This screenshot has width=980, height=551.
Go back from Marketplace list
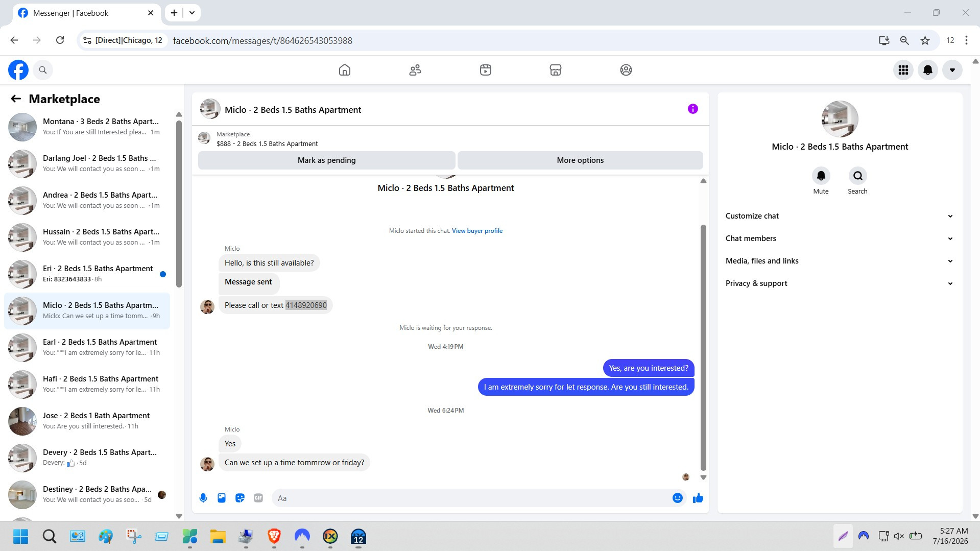point(16,99)
